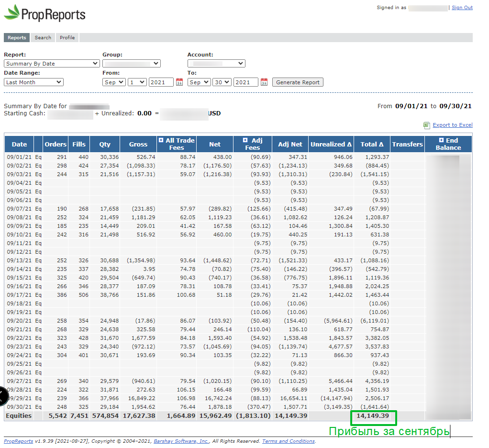Select the To day dropdown
This screenshot has height=448, width=489.
222,82
